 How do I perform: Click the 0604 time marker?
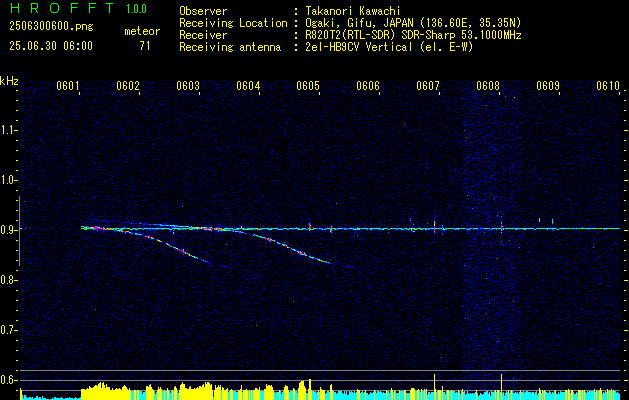click(248, 85)
